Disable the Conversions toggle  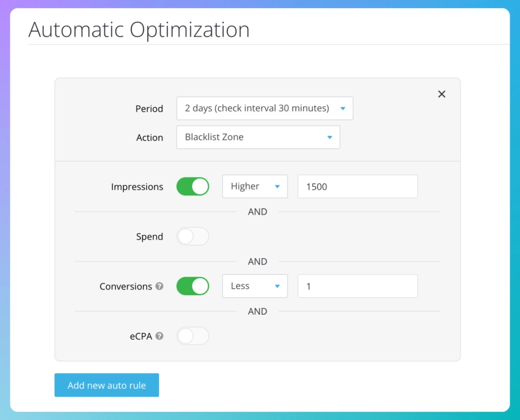click(192, 286)
